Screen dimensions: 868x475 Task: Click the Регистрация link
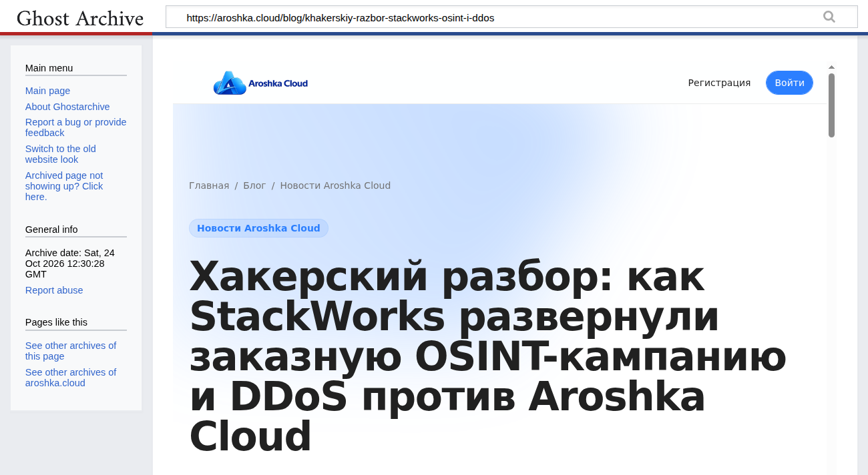[719, 83]
